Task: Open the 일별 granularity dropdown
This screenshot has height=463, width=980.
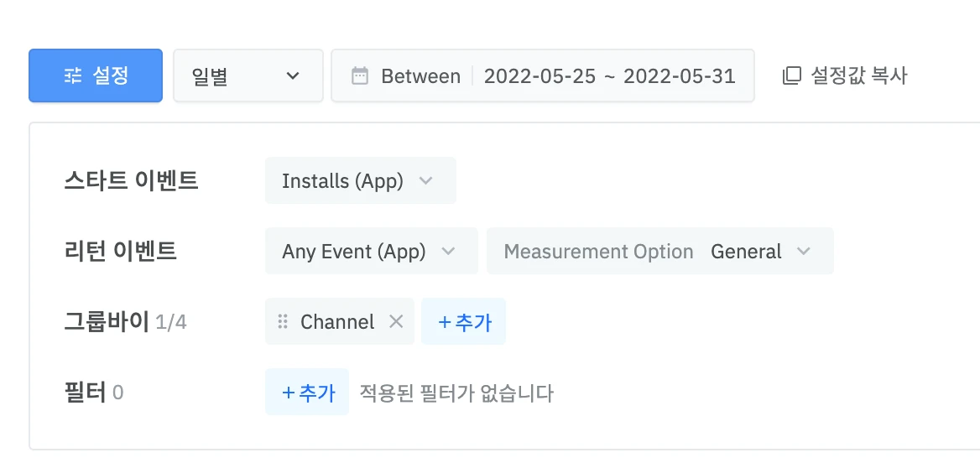Action: click(x=248, y=76)
